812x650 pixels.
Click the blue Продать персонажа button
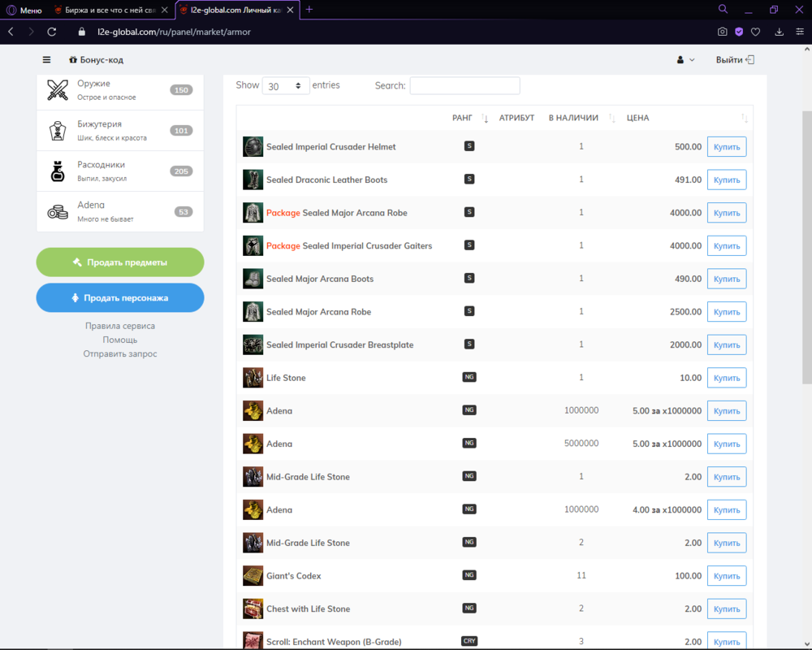point(120,298)
